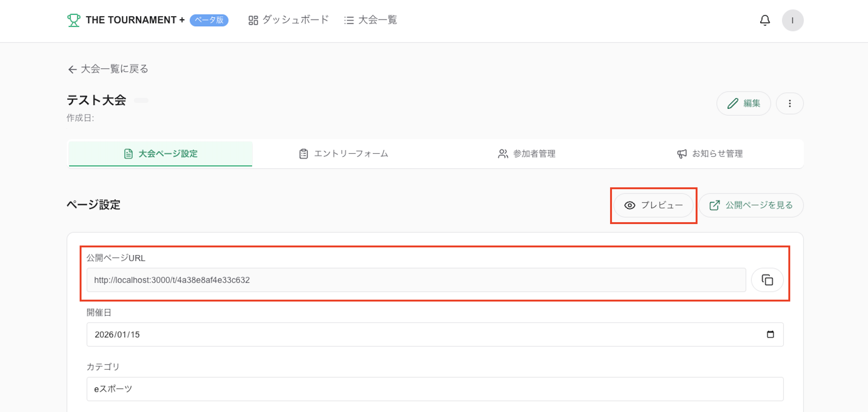This screenshot has width=868, height=412.
Task: Switch to the エントリーフォーム tab
Action: point(344,154)
